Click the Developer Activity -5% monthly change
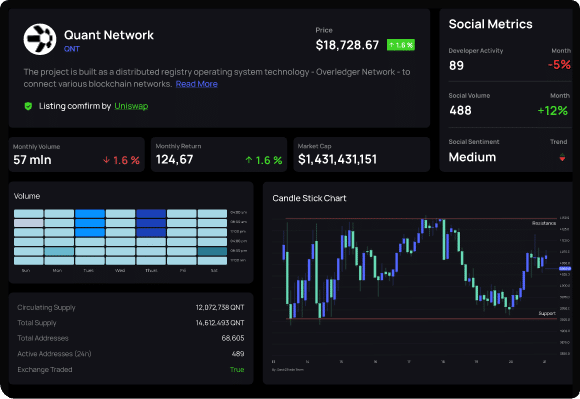This screenshot has height=399, width=580. click(559, 65)
